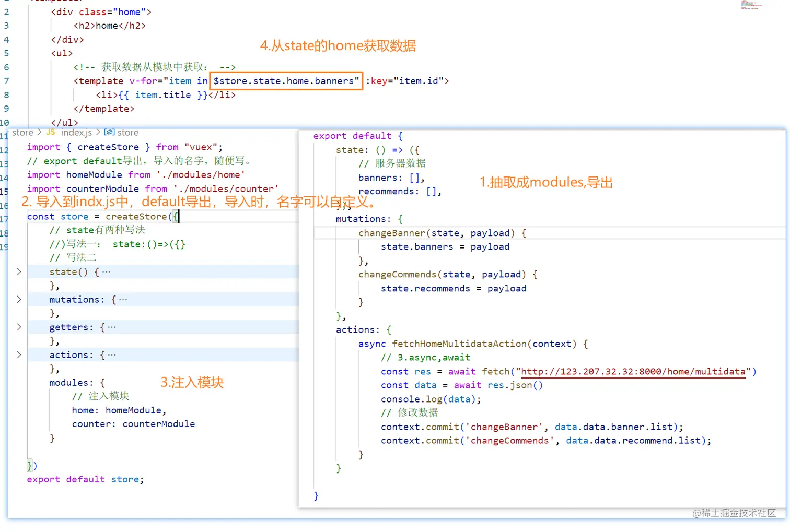Expand the folded mutations block in index.js
This screenshot has width=790, height=532.
pyautogui.click(x=19, y=299)
